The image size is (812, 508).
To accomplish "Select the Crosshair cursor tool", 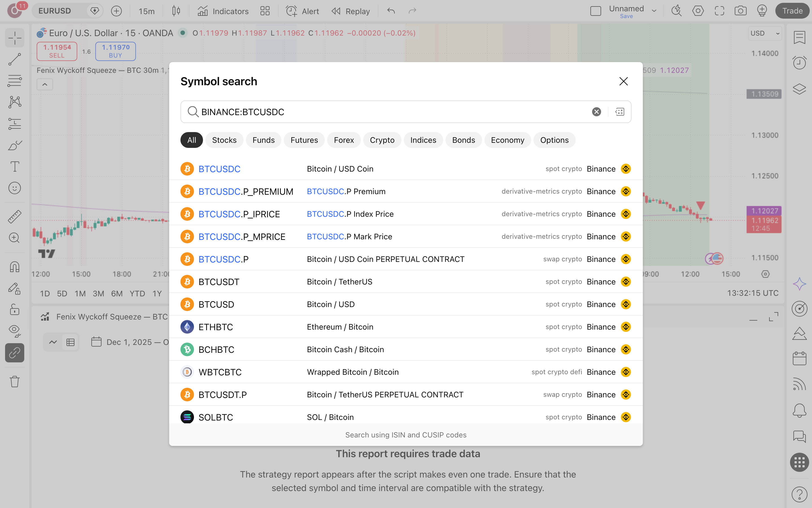I will pyautogui.click(x=15, y=38).
